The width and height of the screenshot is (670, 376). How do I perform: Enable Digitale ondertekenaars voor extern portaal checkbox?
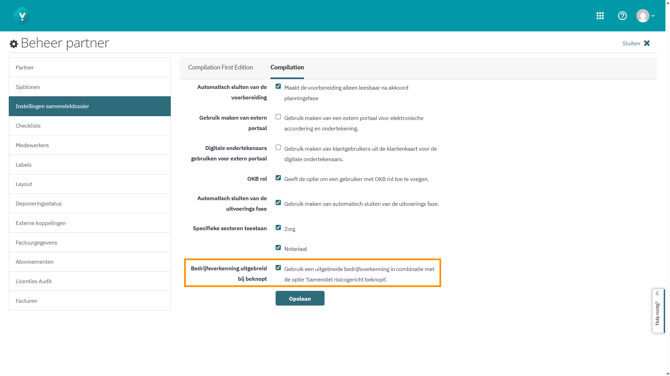pos(278,147)
